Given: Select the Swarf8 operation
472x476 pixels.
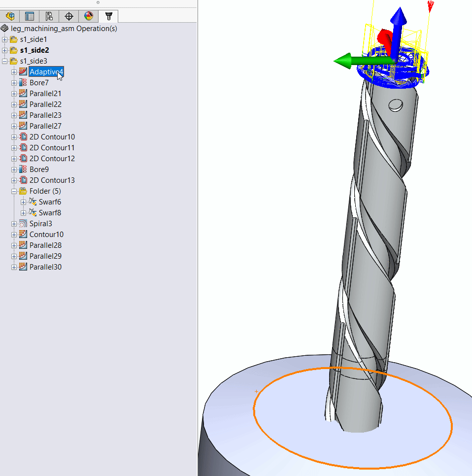Looking at the screenshot, I should tap(50, 213).
